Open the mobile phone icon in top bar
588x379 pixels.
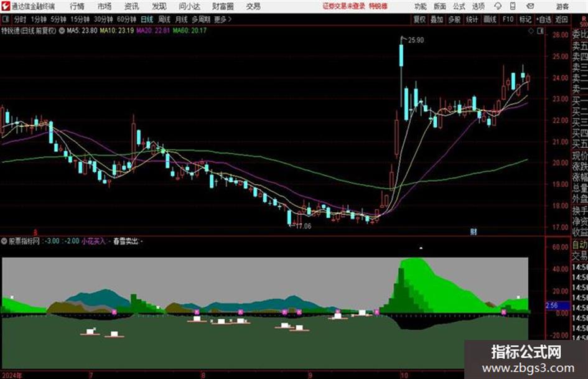point(513,6)
